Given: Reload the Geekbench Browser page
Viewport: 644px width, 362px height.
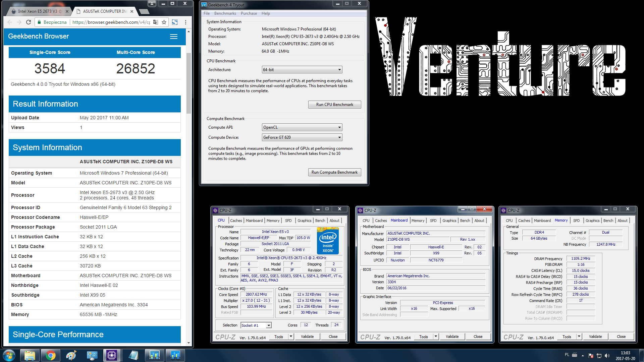Looking at the screenshot, I should 29,22.
